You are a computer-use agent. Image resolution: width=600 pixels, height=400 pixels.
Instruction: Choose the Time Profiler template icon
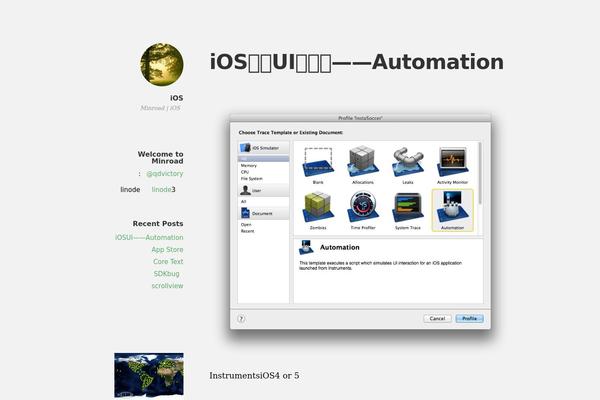pos(363,207)
